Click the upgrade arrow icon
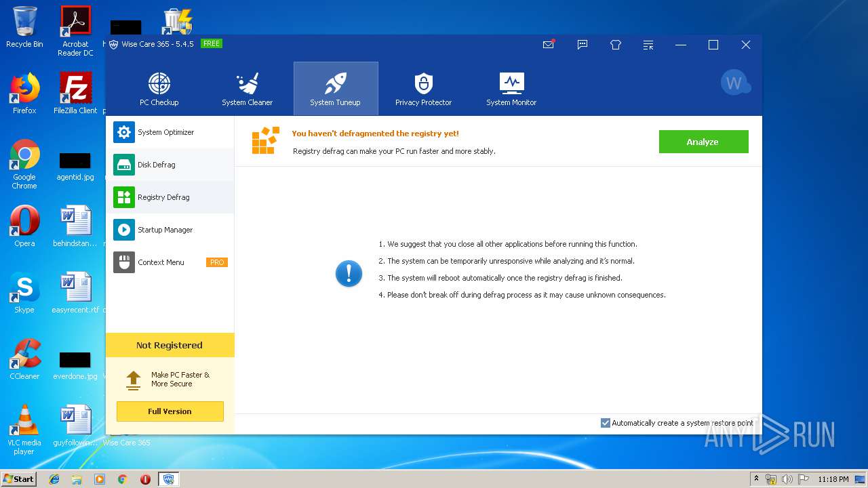 (x=134, y=380)
